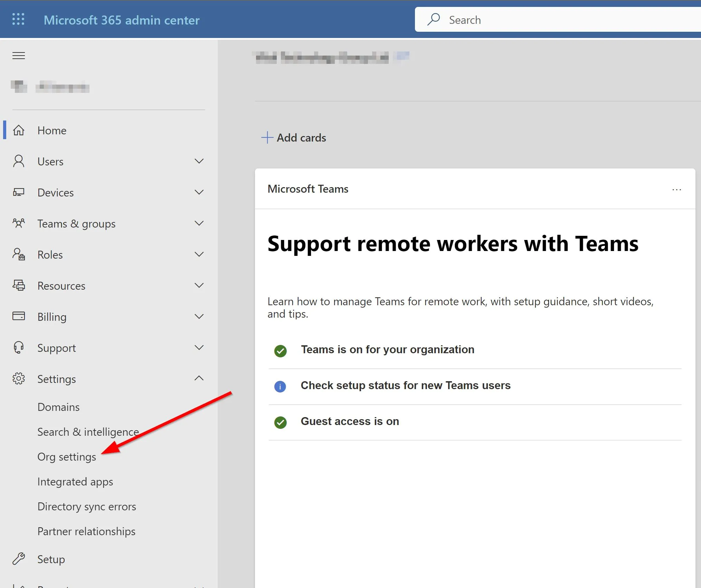Viewport: 701px width, 588px height.
Task: Open Check setup status for new Teams users
Action: pyautogui.click(x=406, y=385)
